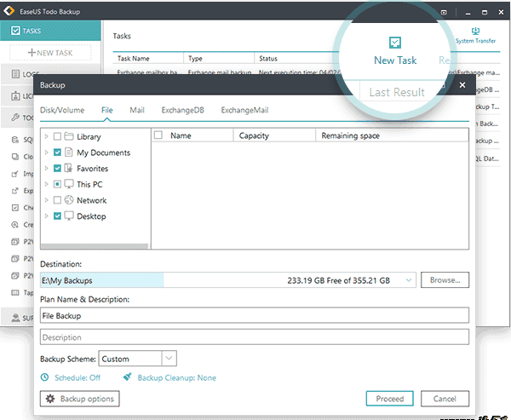Click the New Task checkmark icon
This screenshot has height=420, width=511.
click(395, 42)
